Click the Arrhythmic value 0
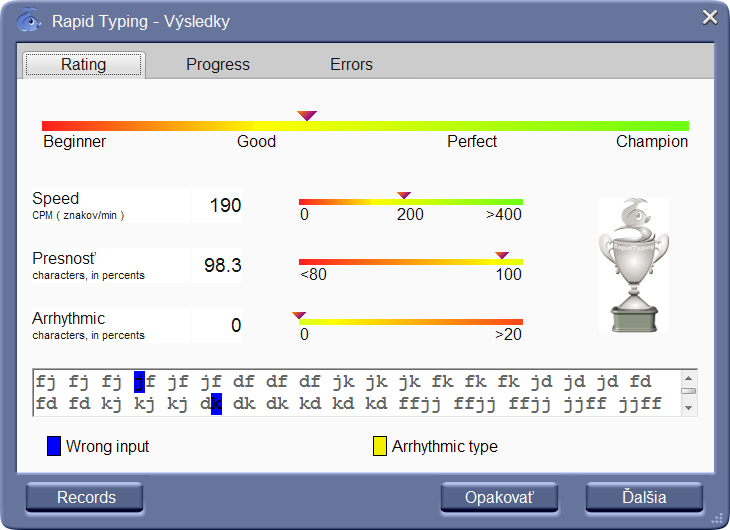 click(236, 325)
